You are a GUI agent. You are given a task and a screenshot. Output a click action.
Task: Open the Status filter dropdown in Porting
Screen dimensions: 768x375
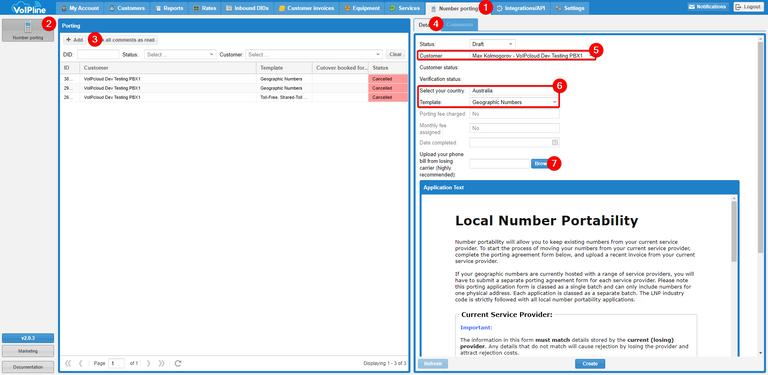(180, 55)
